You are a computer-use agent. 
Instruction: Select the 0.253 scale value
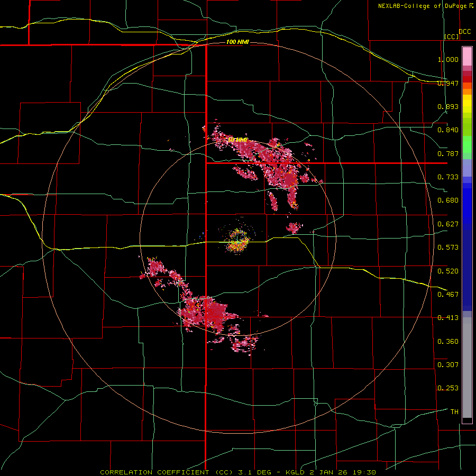(x=448, y=388)
